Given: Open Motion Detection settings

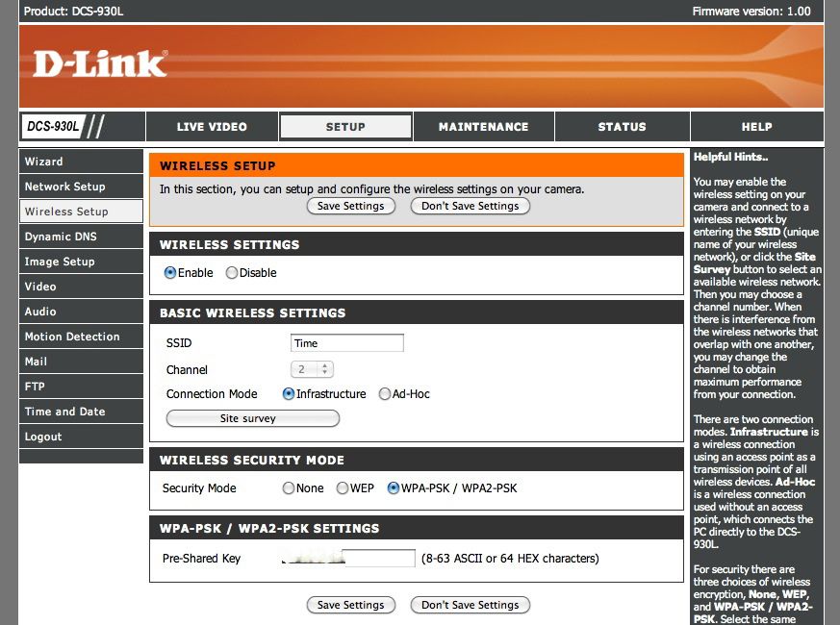Looking at the screenshot, I should (x=81, y=337).
